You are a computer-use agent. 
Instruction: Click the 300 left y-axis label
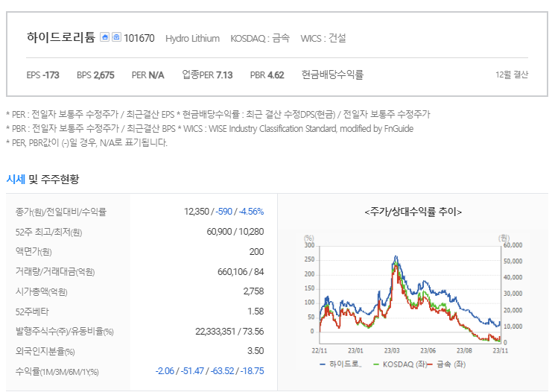click(x=309, y=245)
